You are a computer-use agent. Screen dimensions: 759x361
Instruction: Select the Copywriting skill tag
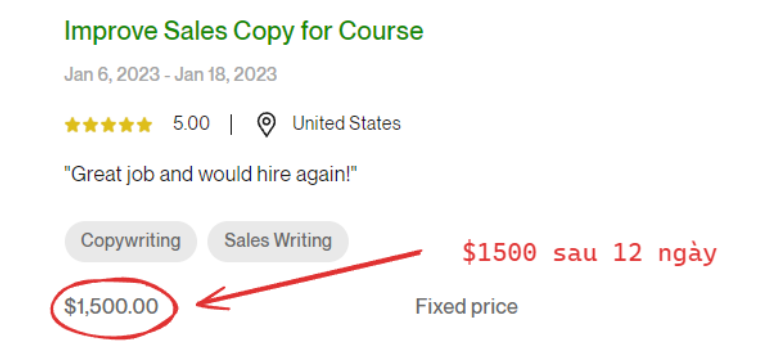pos(131,241)
